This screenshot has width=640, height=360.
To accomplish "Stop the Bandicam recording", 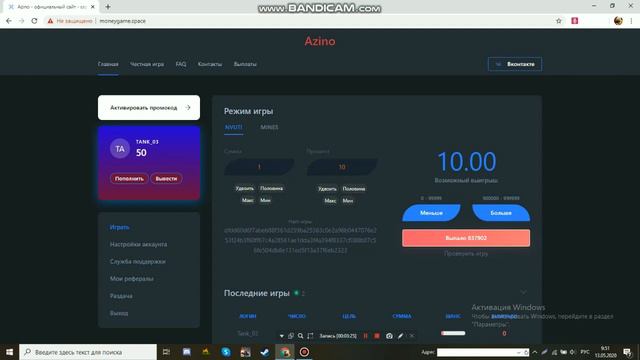I will 377,336.
